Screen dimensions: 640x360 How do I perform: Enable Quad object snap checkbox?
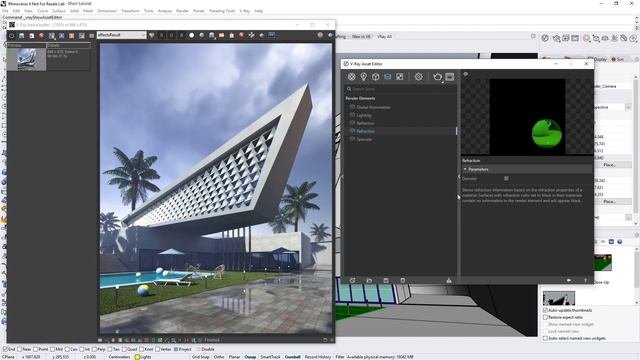click(124, 349)
